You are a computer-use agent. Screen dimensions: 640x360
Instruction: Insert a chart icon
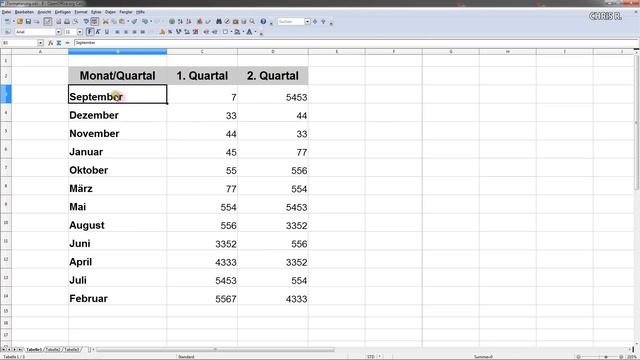200,21
